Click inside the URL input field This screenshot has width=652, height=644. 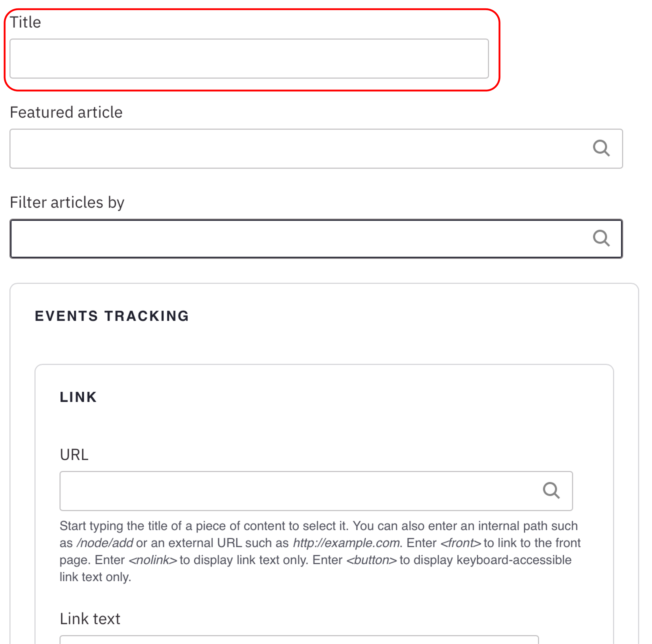[297, 491]
